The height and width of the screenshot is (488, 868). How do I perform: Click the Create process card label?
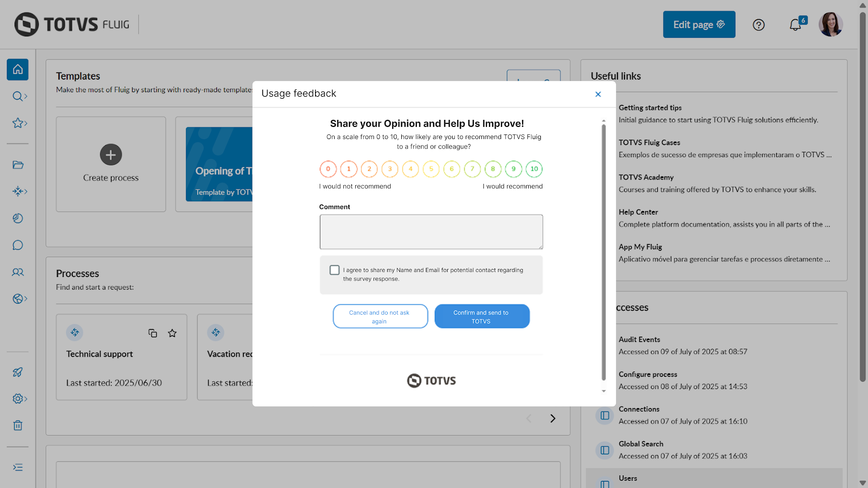pyautogui.click(x=111, y=178)
